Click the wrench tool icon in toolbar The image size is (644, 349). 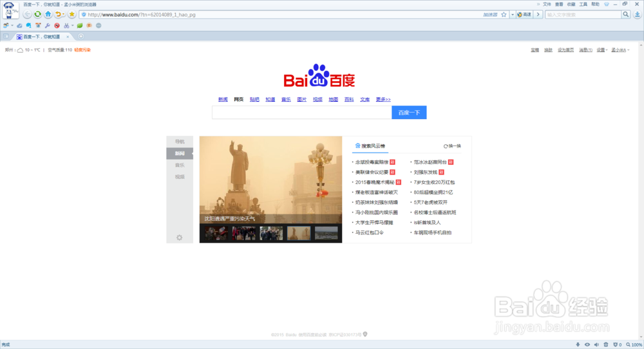click(47, 26)
